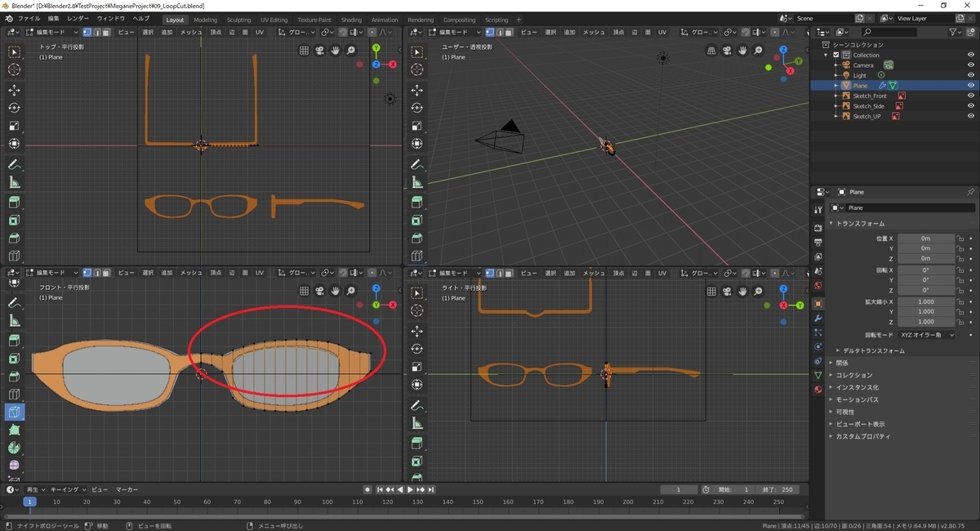The height and width of the screenshot is (531, 980).
Task: Toggle visibility of Collection in outliner
Action: click(x=971, y=55)
